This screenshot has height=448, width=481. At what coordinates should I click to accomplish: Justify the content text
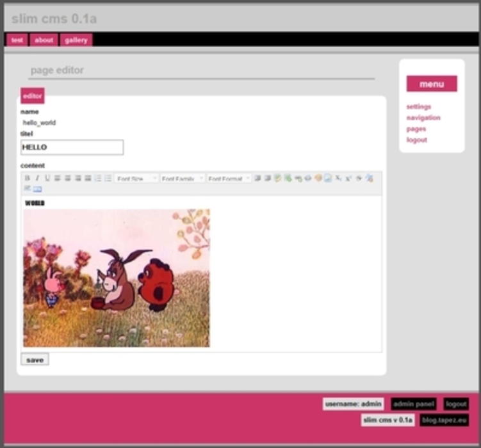[x=88, y=178]
